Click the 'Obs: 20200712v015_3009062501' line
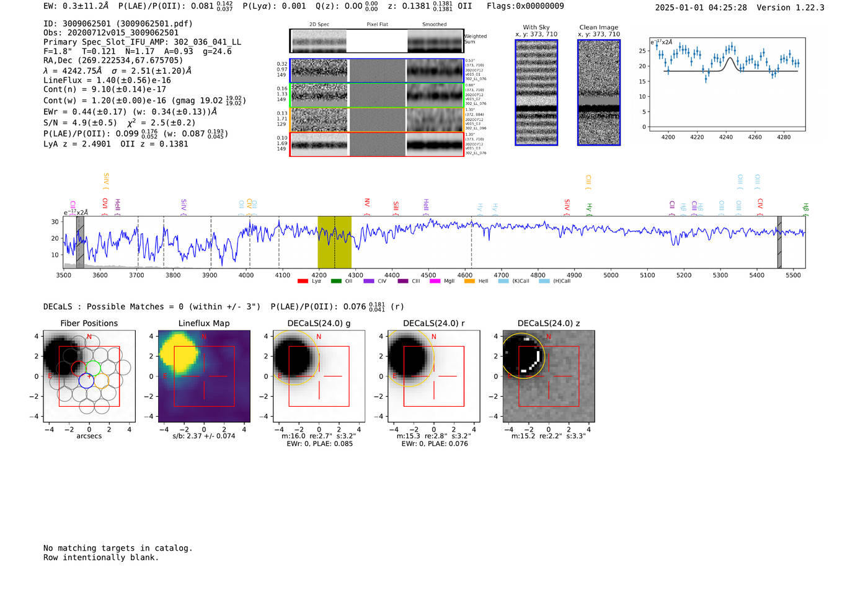Screen dimensions: 868x591 point(111,33)
